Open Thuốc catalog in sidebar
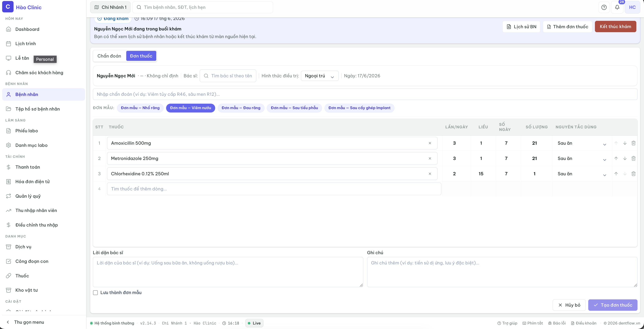Image resolution: width=644 pixels, height=329 pixels. click(x=44, y=276)
